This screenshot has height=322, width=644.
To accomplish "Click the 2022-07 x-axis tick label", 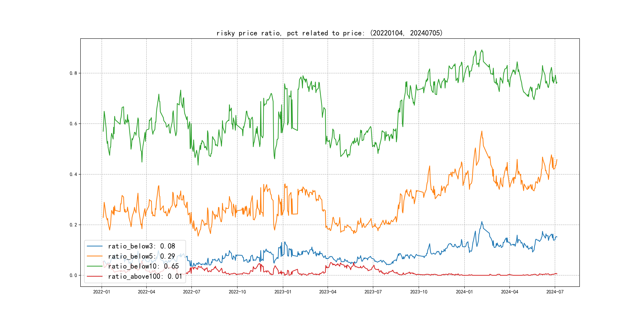I will point(191,292).
